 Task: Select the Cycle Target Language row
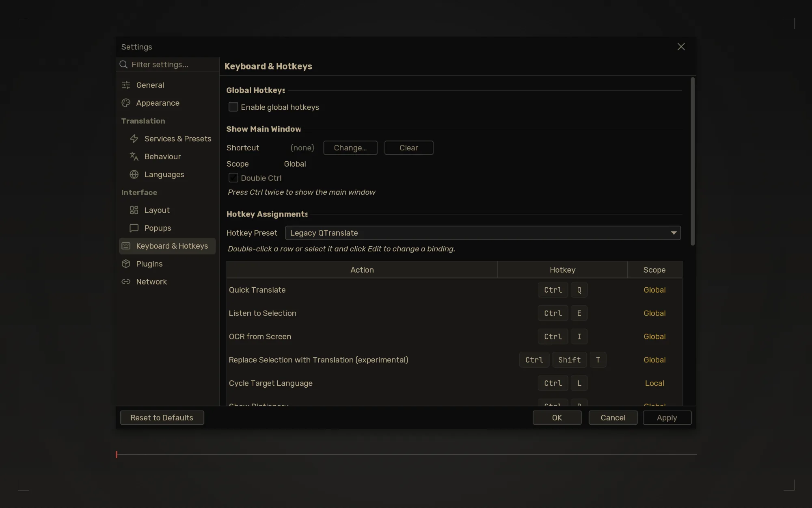(454, 383)
